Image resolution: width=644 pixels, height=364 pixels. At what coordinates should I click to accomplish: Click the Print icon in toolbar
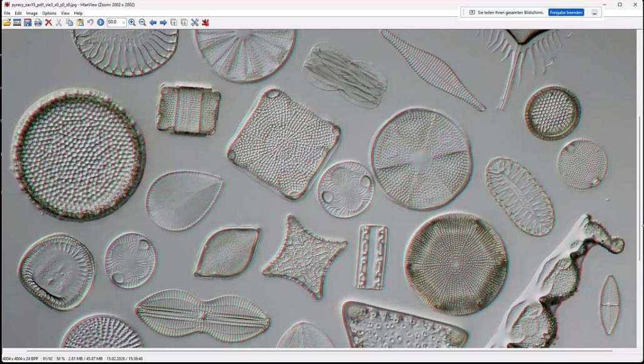click(x=38, y=23)
